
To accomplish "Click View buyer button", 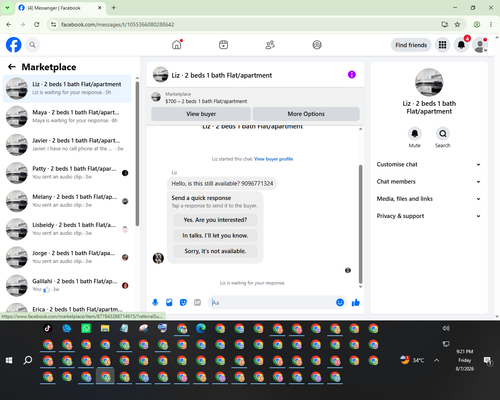I will (201, 114).
